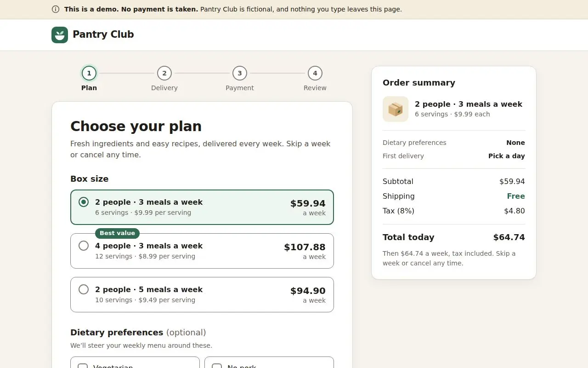588x368 pixels.
Task: Select the 2 people 3 meals radio button
Action: [x=84, y=202]
